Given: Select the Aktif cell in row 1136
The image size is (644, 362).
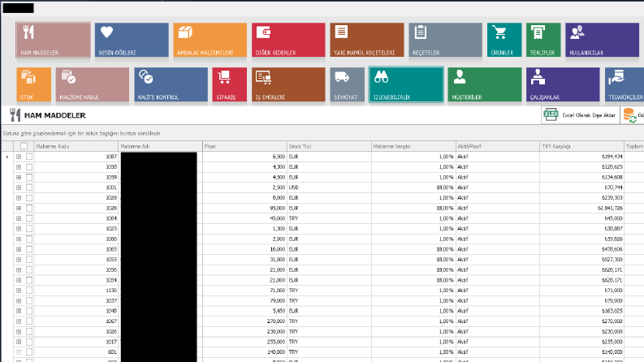Looking at the screenshot, I should point(497,291).
